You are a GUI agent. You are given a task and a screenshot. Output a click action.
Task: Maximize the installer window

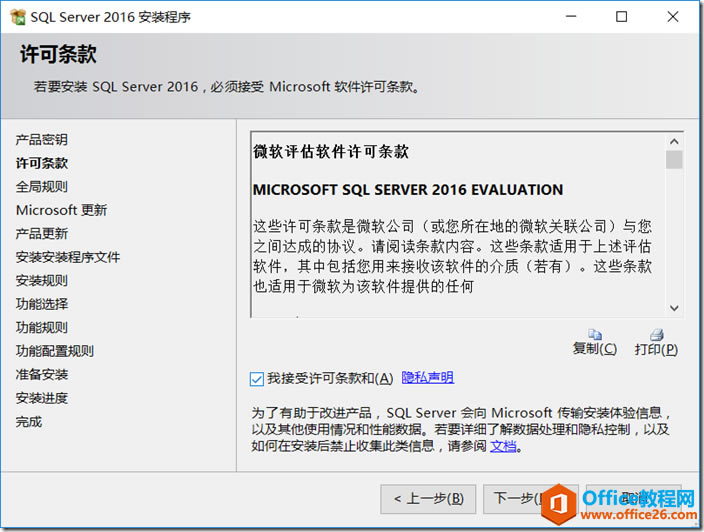(621, 17)
